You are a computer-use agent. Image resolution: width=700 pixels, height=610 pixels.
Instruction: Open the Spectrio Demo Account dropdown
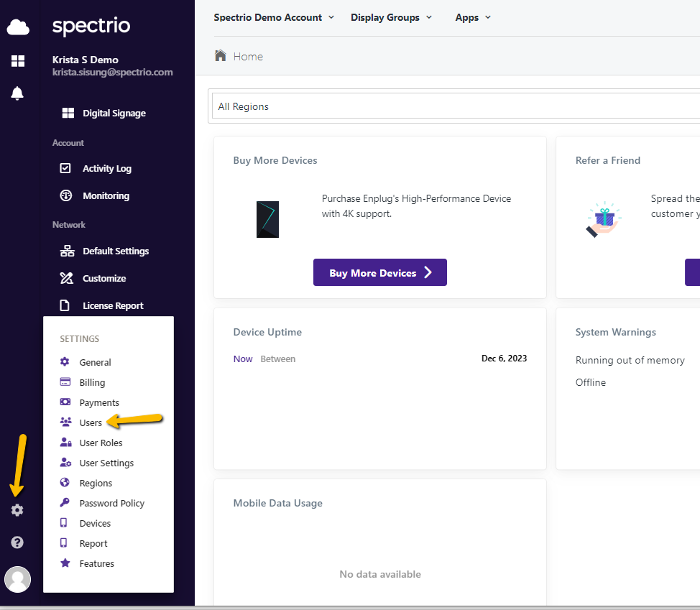click(274, 17)
